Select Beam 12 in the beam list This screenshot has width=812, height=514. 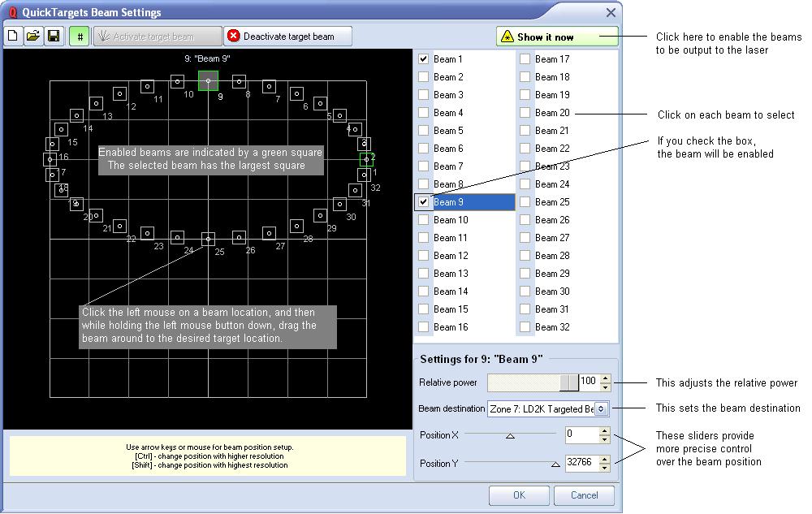click(x=450, y=256)
